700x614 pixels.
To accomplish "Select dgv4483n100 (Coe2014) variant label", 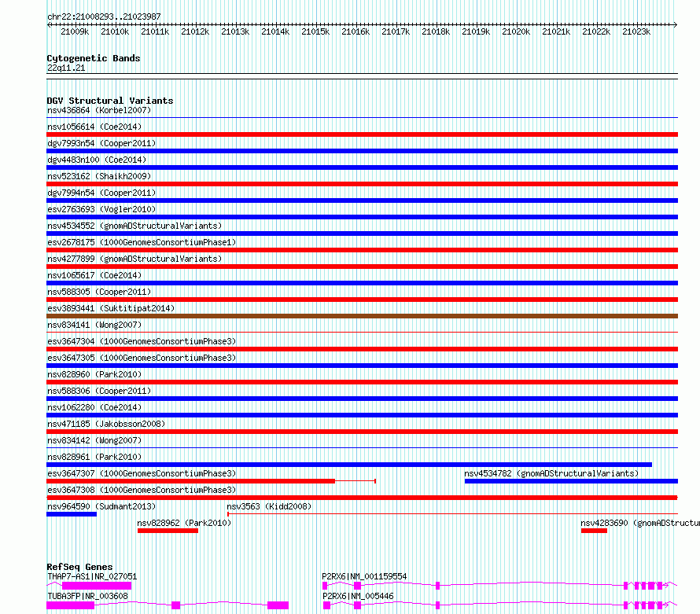I will click(x=97, y=160).
